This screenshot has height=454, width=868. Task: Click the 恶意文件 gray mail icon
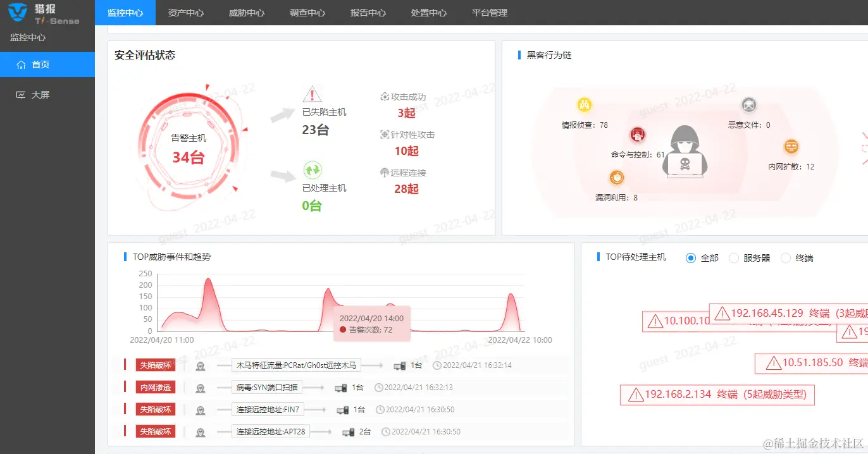click(749, 105)
